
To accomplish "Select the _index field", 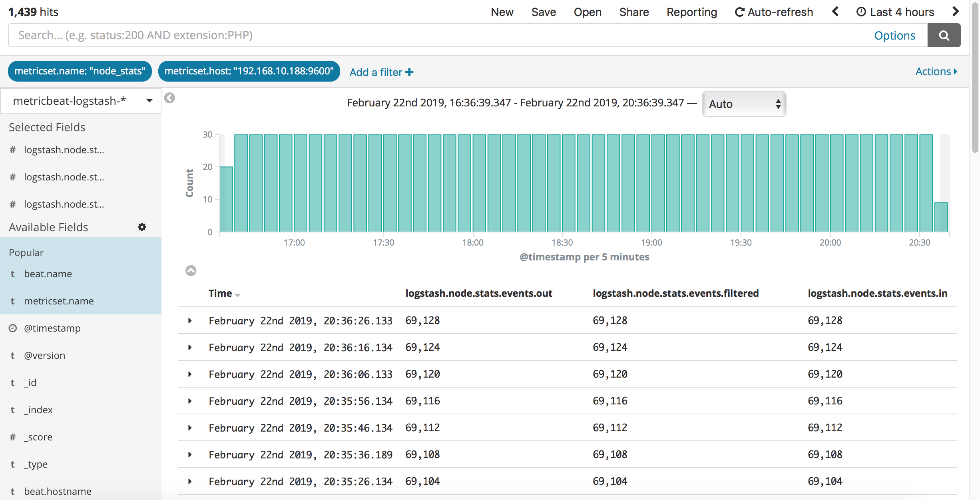I will click(38, 410).
